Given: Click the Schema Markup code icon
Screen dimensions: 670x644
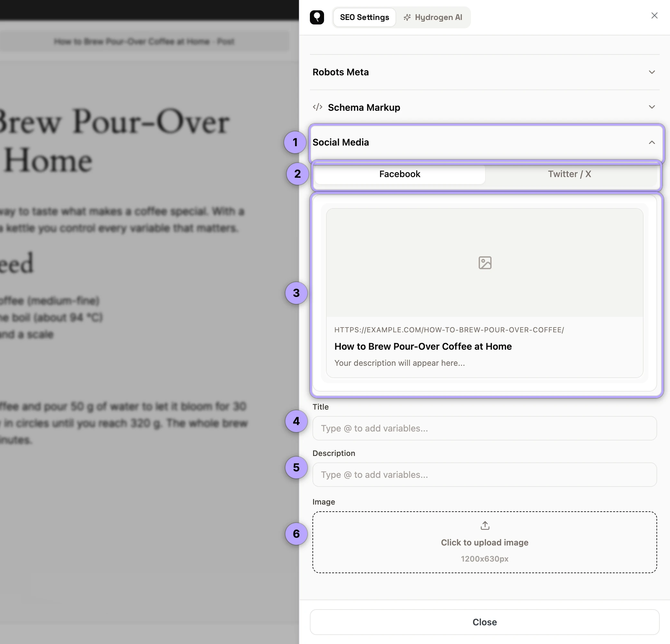Looking at the screenshot, I should click(318, 107).
